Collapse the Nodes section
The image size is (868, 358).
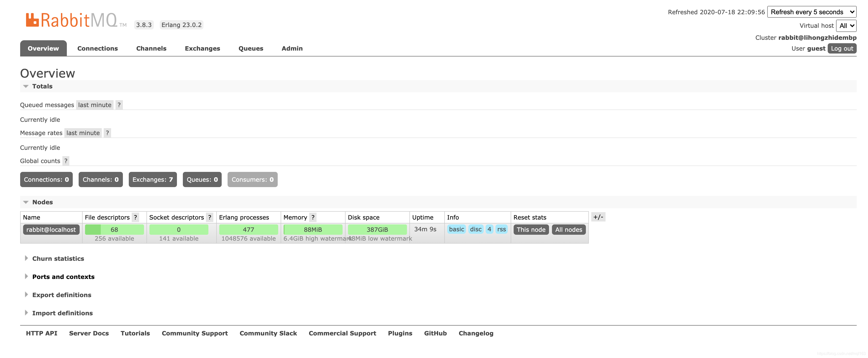tap(43, 202)
